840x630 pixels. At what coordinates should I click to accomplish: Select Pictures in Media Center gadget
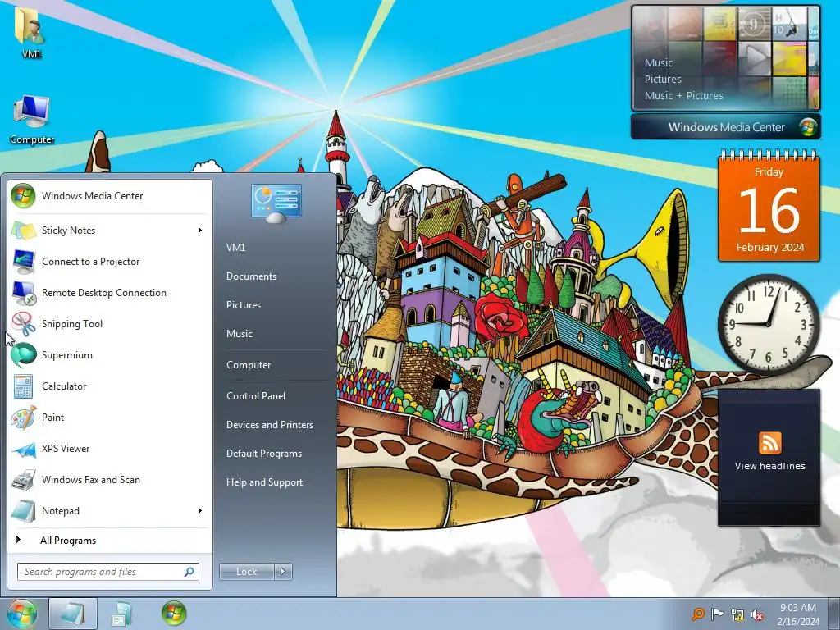(663, 80)
